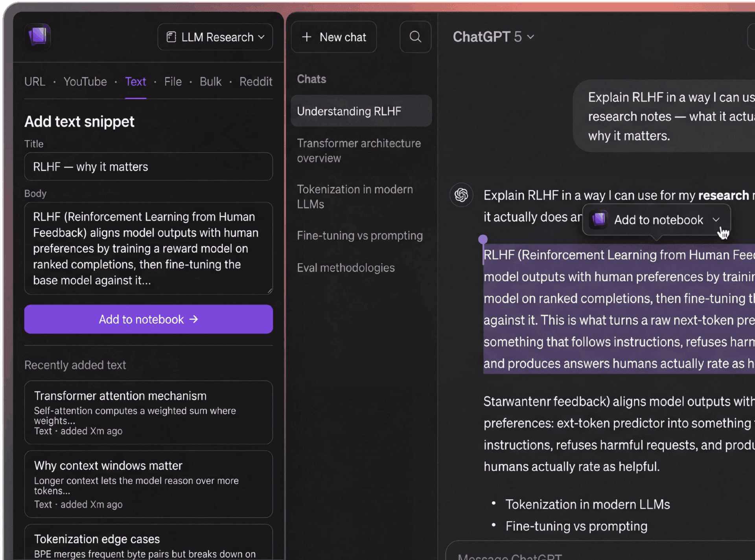Click Add to notebook in selection popup

pos(658,220)
